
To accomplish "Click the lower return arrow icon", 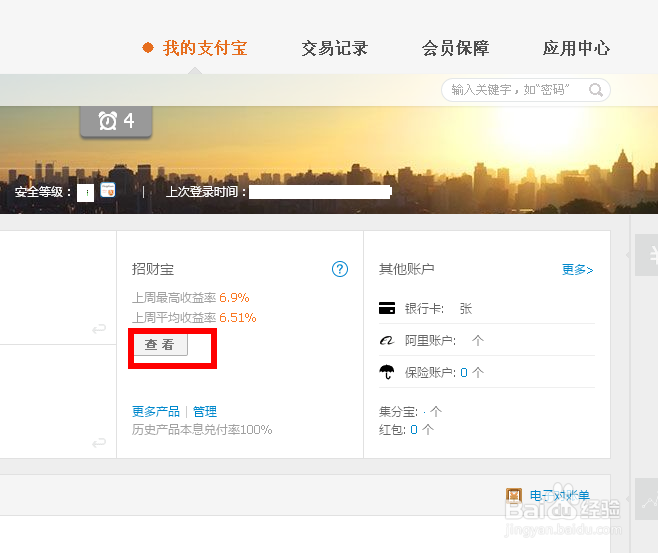I will [99, 443].
